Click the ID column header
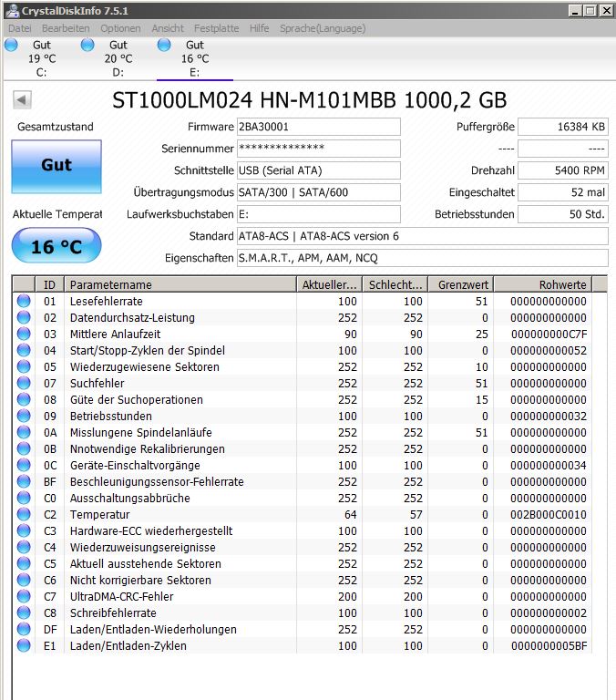This screenshot has width=616, height=700. (49, 284)
